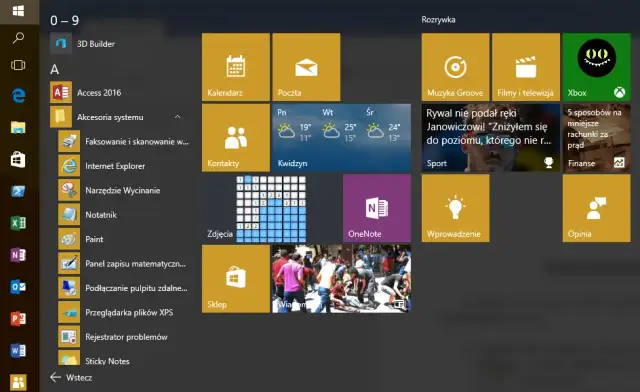Open the Sklep store tile
The image size is (640, 392).
pos(236,279)
